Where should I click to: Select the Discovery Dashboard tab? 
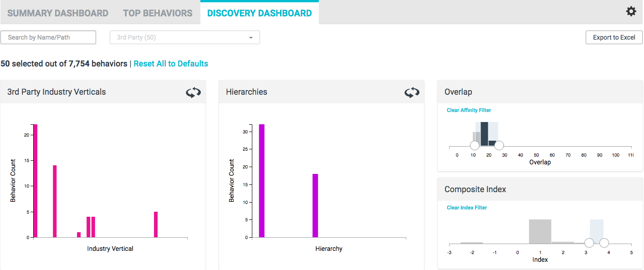pos(259,13)
